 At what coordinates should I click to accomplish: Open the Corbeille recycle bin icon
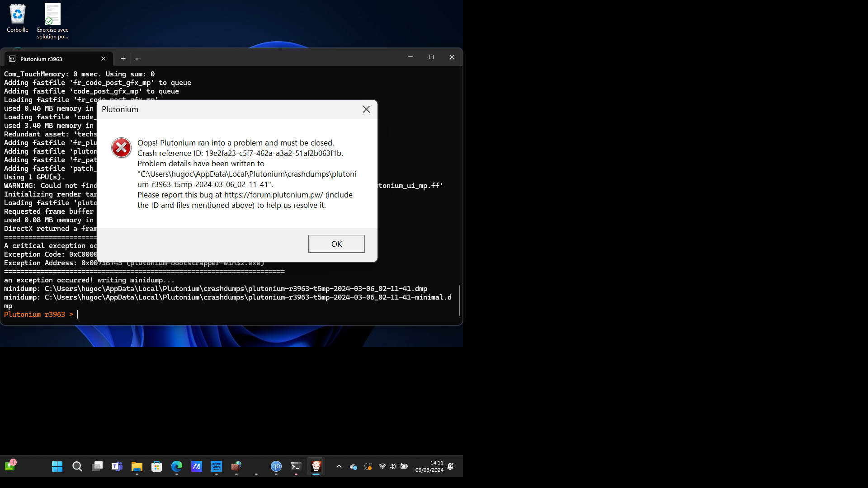(x=17, y=19)
